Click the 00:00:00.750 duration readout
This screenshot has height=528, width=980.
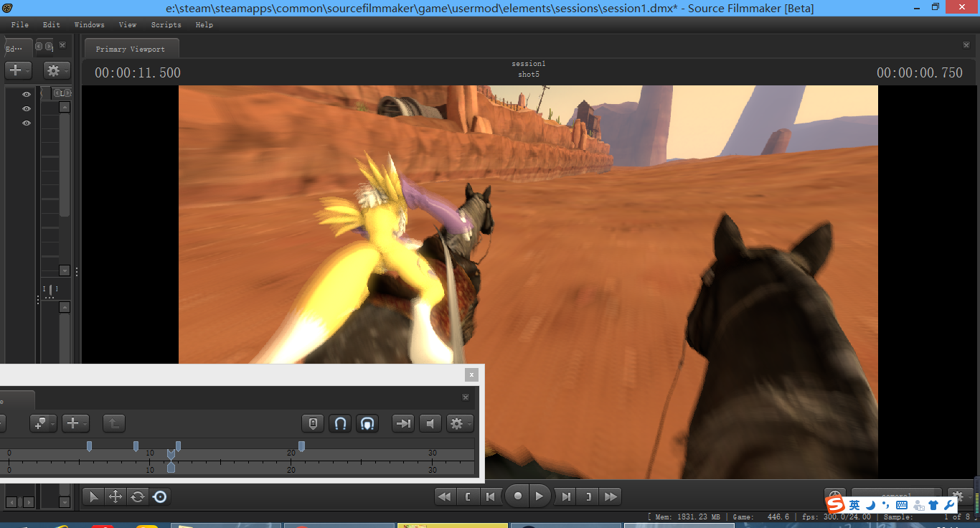[x=920, y=72]
